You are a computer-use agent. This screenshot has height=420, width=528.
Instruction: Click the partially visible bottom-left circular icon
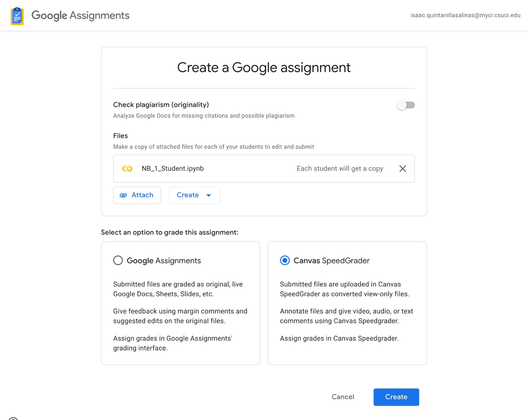13,418
